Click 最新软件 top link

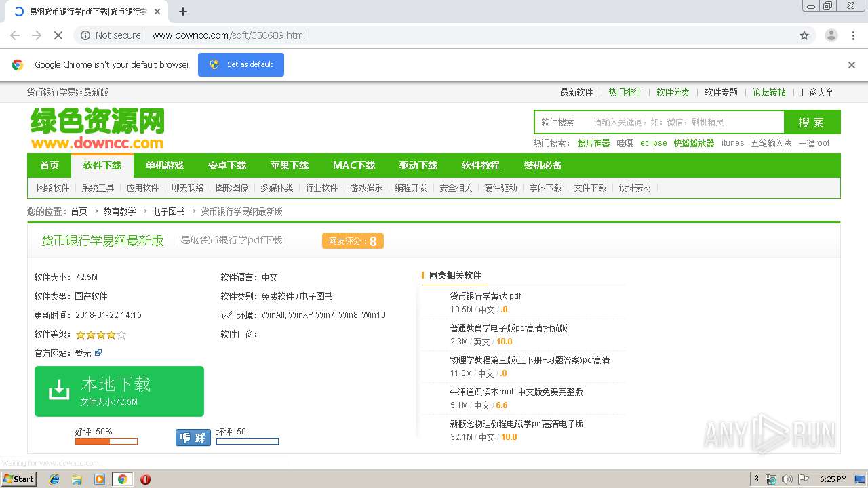pyautogui.click(x=576, y=93)
